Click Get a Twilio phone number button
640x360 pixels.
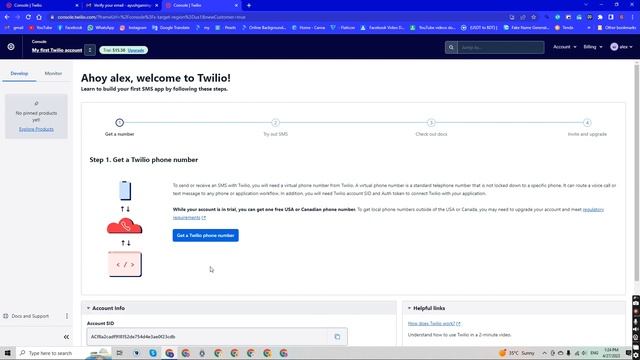pos(205,236)
